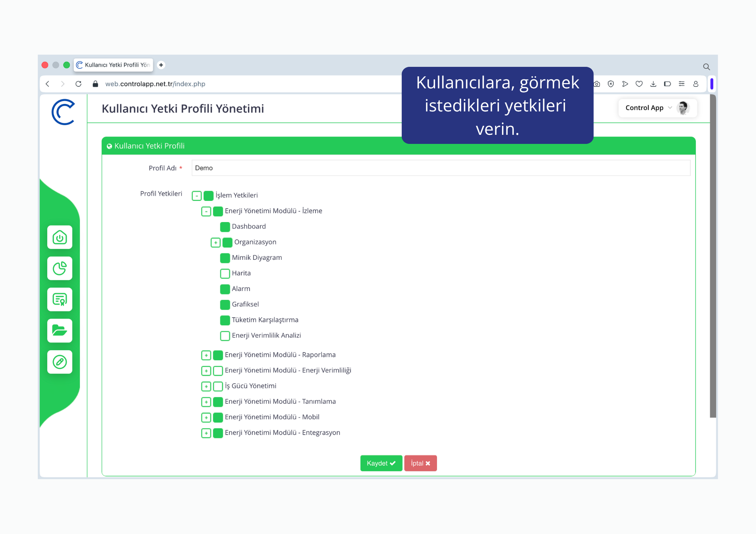
Task: Uncheck the Grafiksel permission
Action: 225,305
